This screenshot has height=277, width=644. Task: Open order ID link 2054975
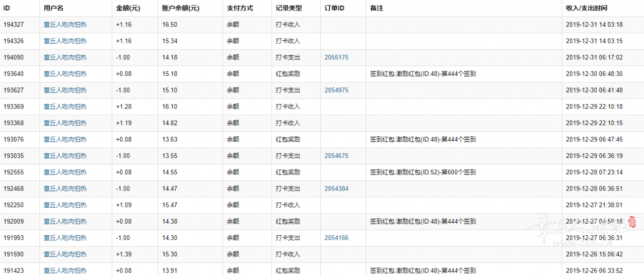coord(336,90)
